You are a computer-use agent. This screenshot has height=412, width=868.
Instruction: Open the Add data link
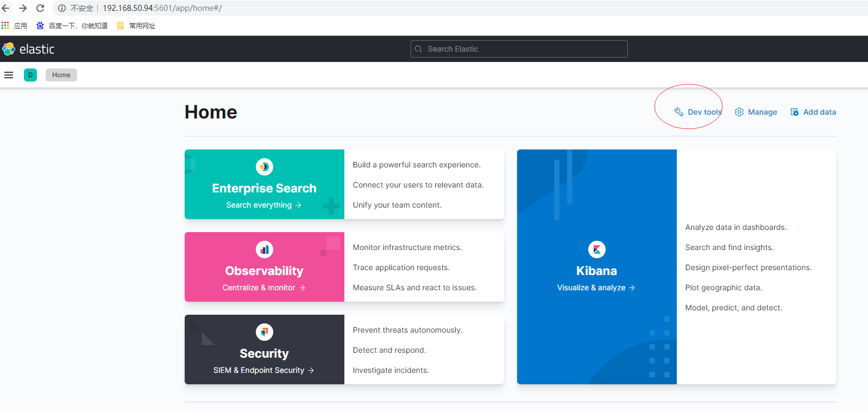point(813,112)
